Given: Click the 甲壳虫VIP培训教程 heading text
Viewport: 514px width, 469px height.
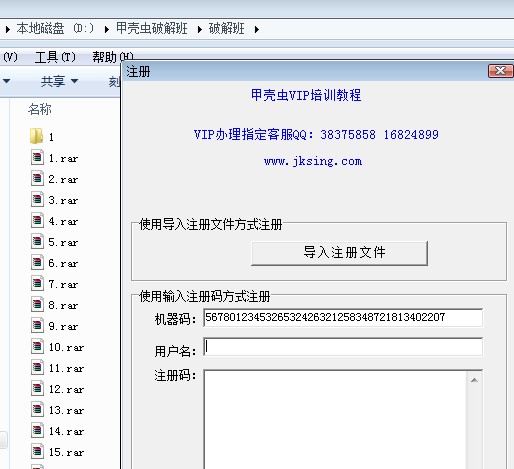Looking at the screenshot, I should [306, 95].
